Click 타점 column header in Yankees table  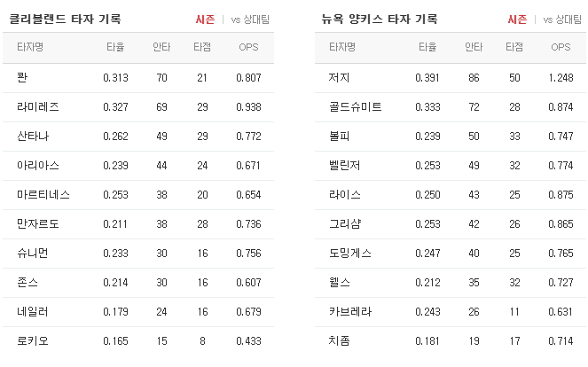pos(514,47)
